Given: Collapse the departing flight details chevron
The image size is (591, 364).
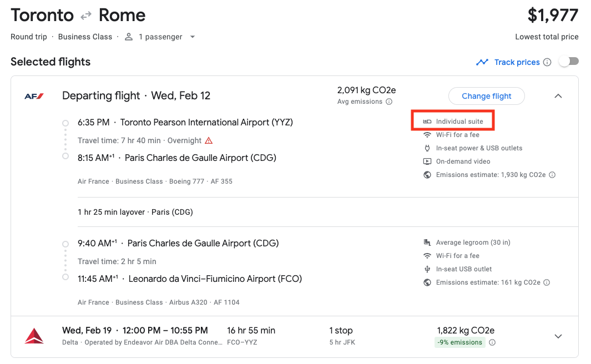Looking at the screenshot, I should click(x=558, y=95).
